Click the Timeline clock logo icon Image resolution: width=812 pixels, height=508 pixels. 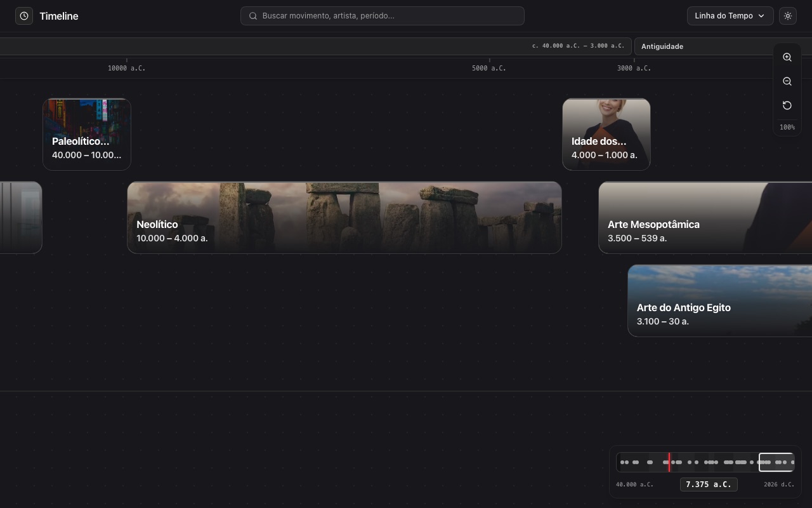24,16
